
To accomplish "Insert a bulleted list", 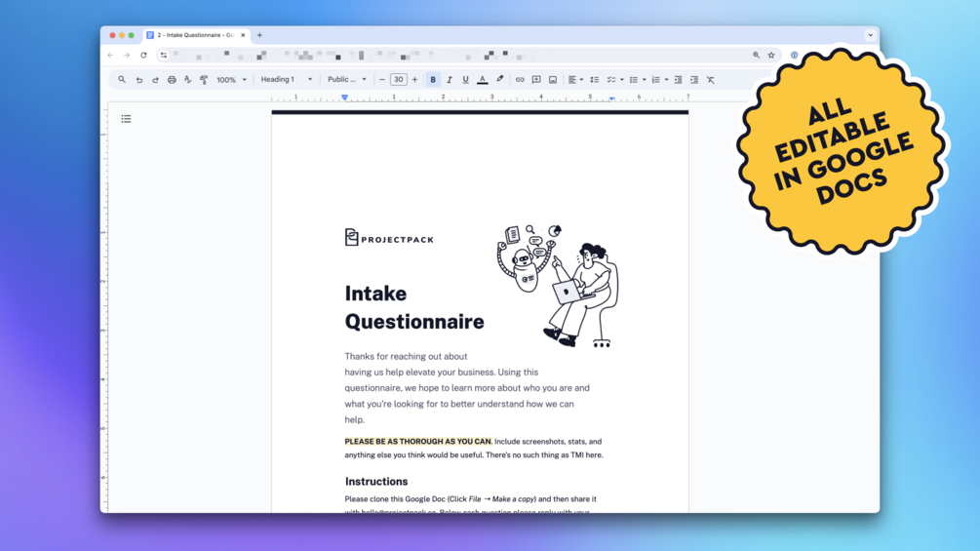I will pos(633,79).
